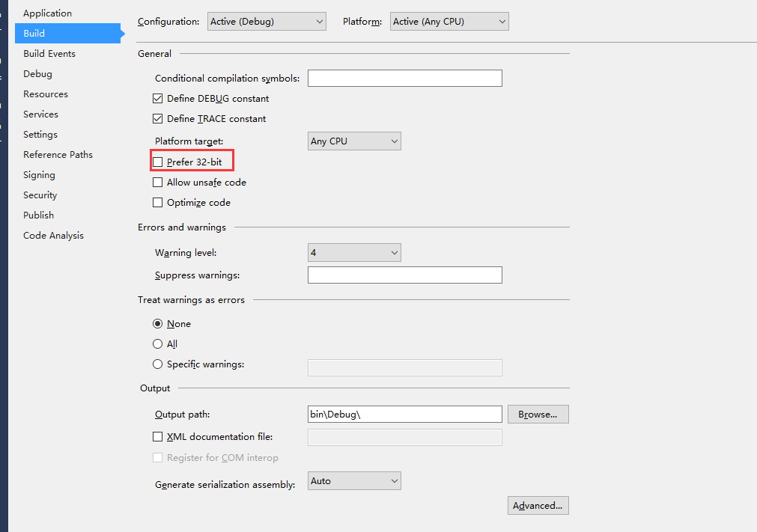
Task: Go to the Resources tab
Action: (46, 94)
